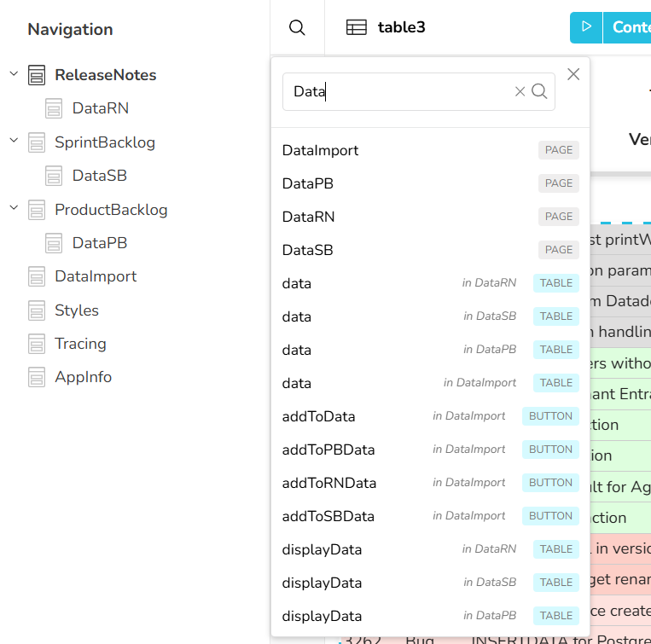Click the table3 table icon
The image size is (651, 644).
coord(357,27)
